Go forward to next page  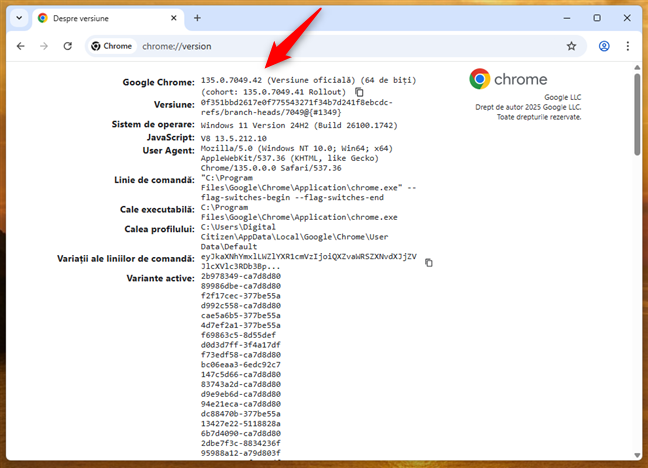(x=44, y=46)
